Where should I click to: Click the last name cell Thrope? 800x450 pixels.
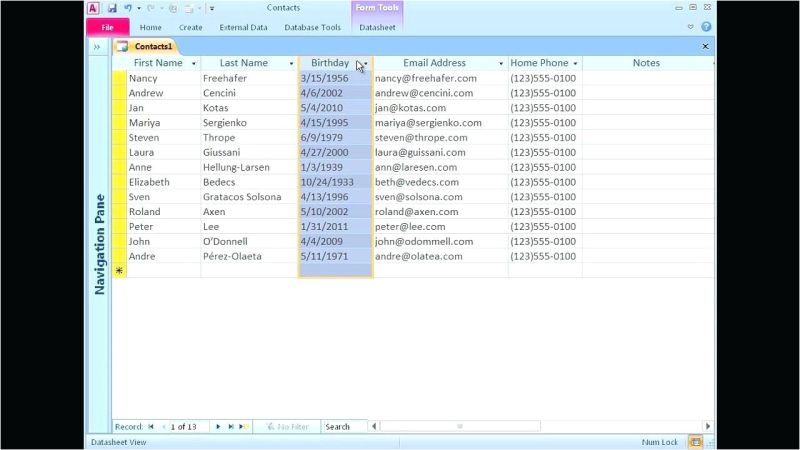[x=249, y=137]
